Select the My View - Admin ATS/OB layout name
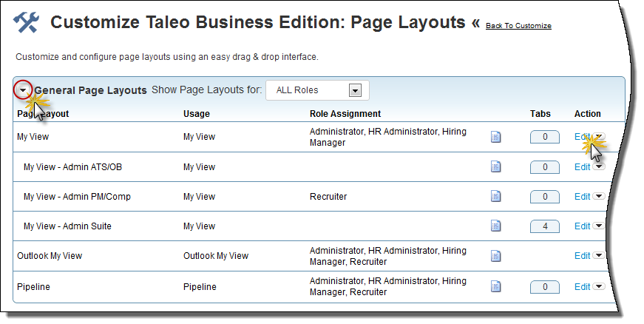This screenshot has height=324, width=644. coord(72,167)
